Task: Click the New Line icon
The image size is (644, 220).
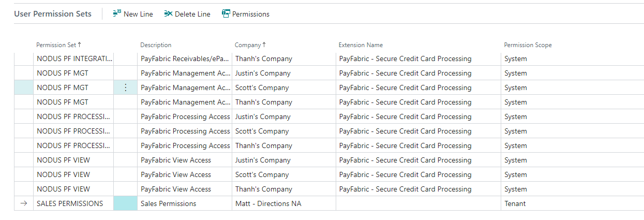Action: [117, 14]
